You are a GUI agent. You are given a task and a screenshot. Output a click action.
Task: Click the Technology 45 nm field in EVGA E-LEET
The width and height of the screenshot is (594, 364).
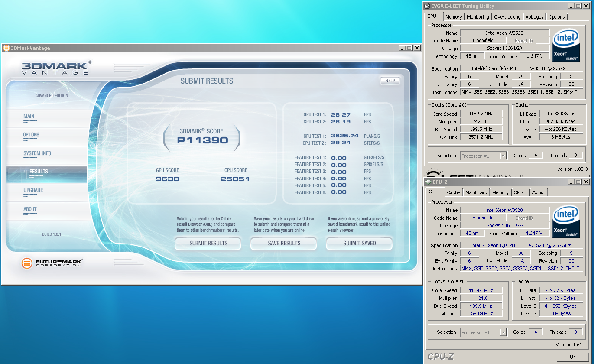click(x=472, y=56)
